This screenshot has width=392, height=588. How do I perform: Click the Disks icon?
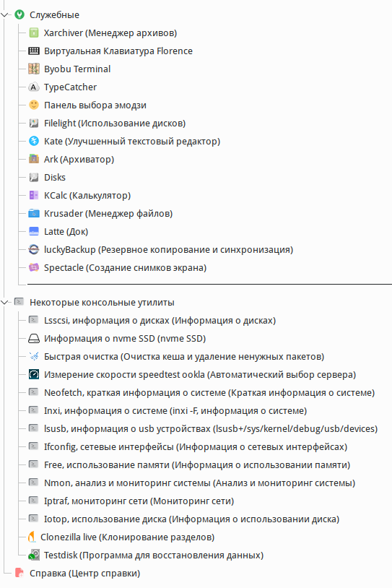[34, 177]
